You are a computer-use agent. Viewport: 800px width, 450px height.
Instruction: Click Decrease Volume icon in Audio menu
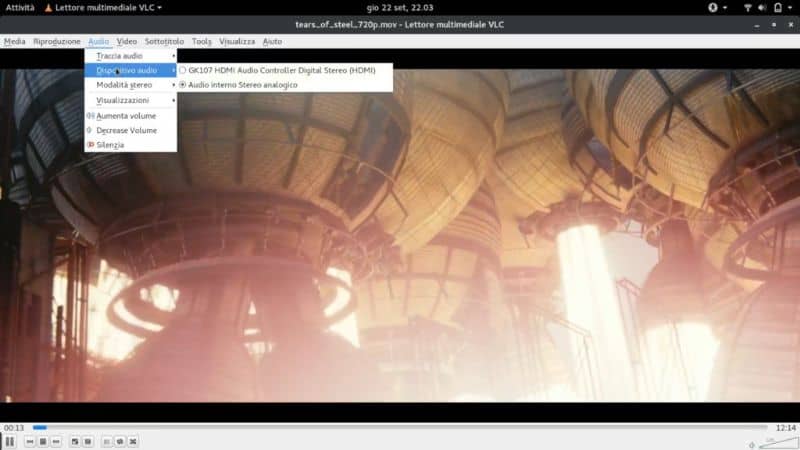90,130
